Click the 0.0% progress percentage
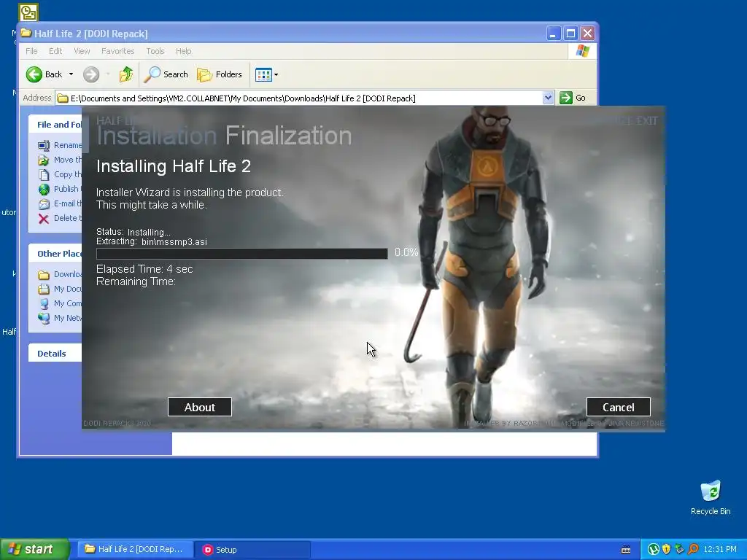This screenshot has height=560, width=747. [406, 252]
